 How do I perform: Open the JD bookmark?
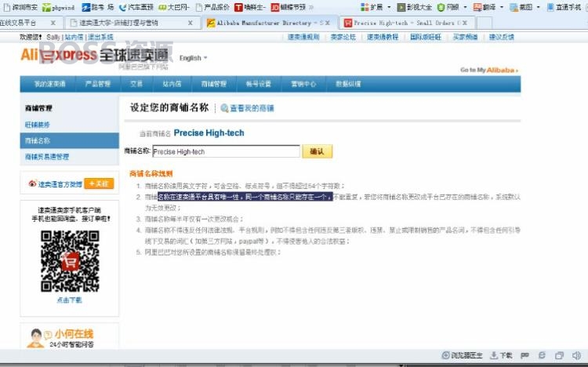tap(288, 7)
